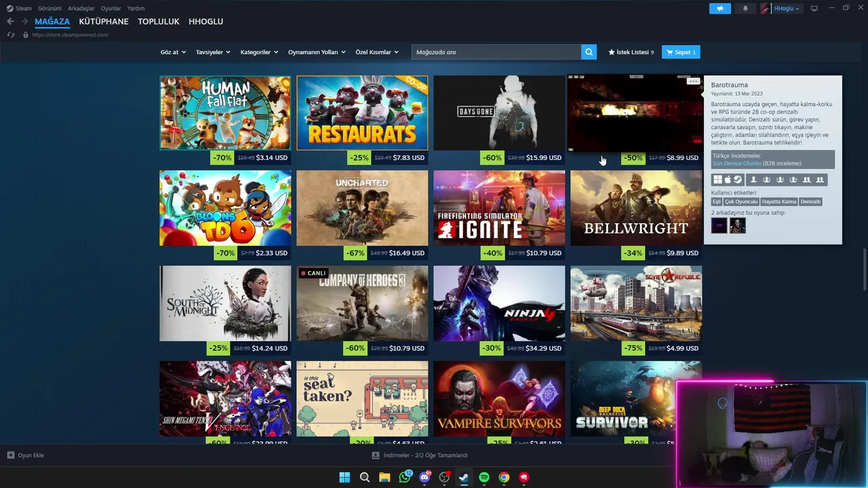The height and width of the screenshot is (488, 868).
Task: Click Son Derece Olumlu review link
Action: [736, 163]
